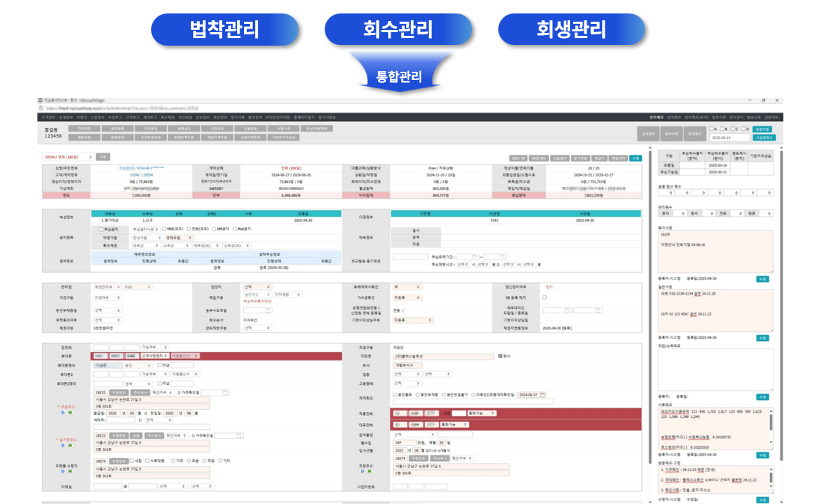Click the NICE NPL lookup icon

(539, 159)
